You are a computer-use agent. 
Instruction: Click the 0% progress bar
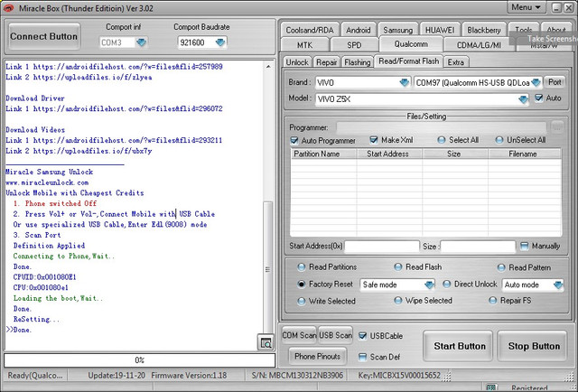pyautogui.click(x=140, y=360)
